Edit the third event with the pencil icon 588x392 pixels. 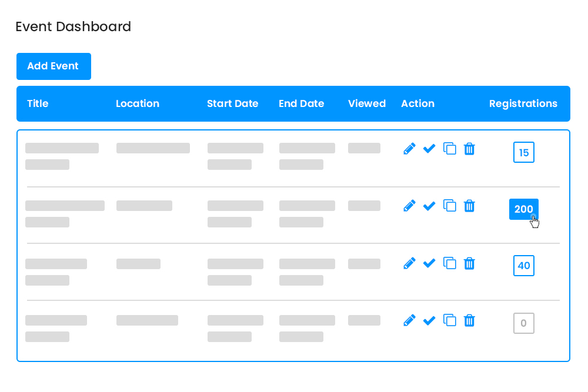409,263
